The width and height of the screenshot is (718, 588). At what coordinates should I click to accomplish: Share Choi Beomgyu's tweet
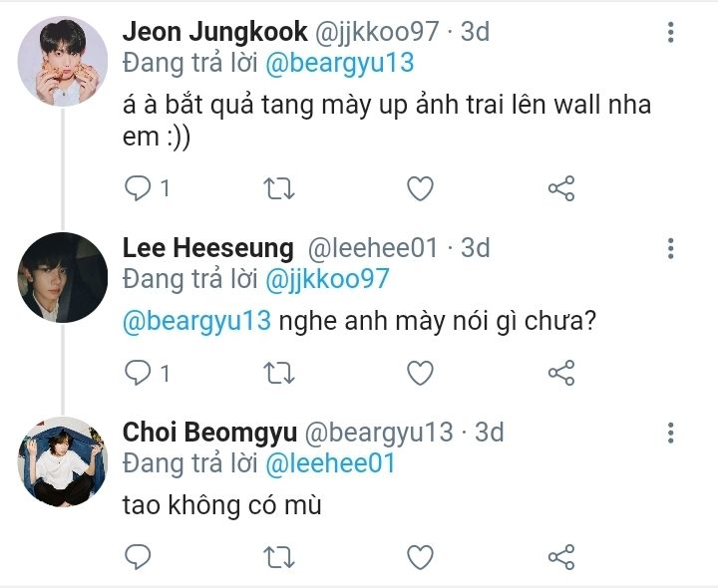click(x=562, y=556)
